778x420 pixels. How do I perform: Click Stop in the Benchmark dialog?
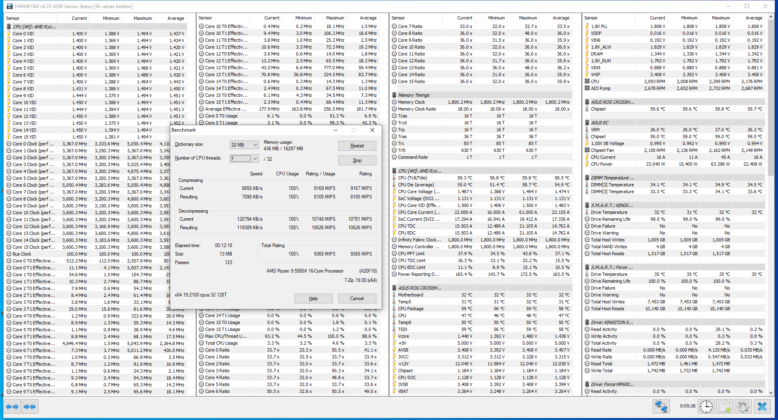click(357, 160)
